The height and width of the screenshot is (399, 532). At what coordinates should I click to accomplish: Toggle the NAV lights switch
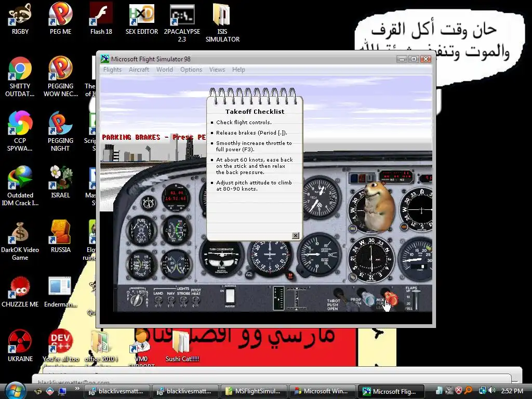coord(171,300)
